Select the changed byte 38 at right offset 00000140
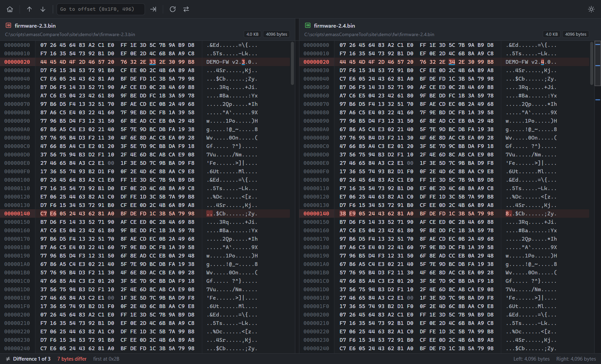601x364 pixels. pyautogui.click(x=343, y=214)
